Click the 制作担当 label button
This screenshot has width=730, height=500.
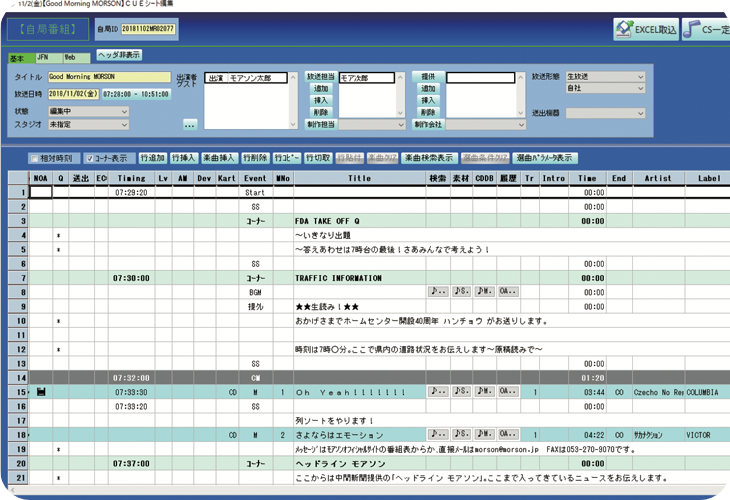tap(321, 125)
